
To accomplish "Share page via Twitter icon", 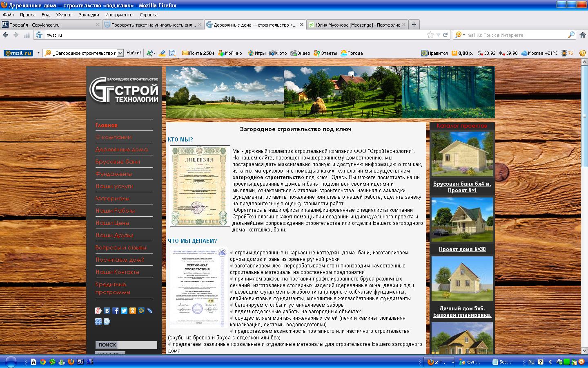I will pyautogui.click(x=124, y=311).
